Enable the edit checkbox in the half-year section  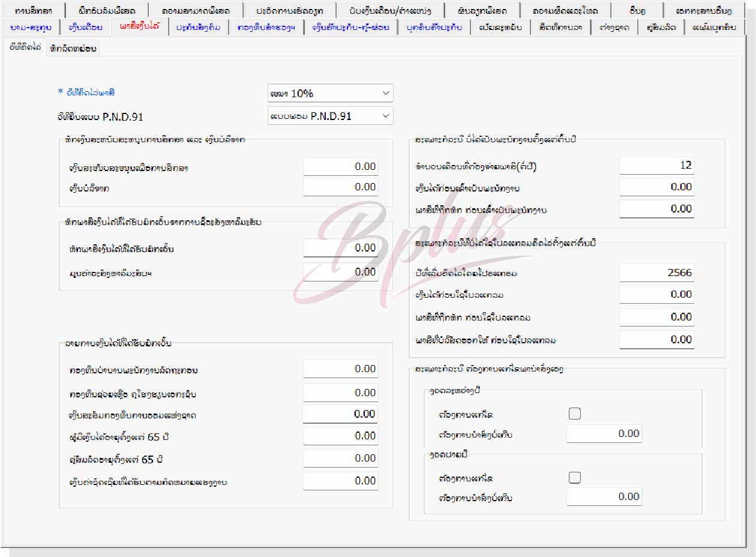(574, 412)
